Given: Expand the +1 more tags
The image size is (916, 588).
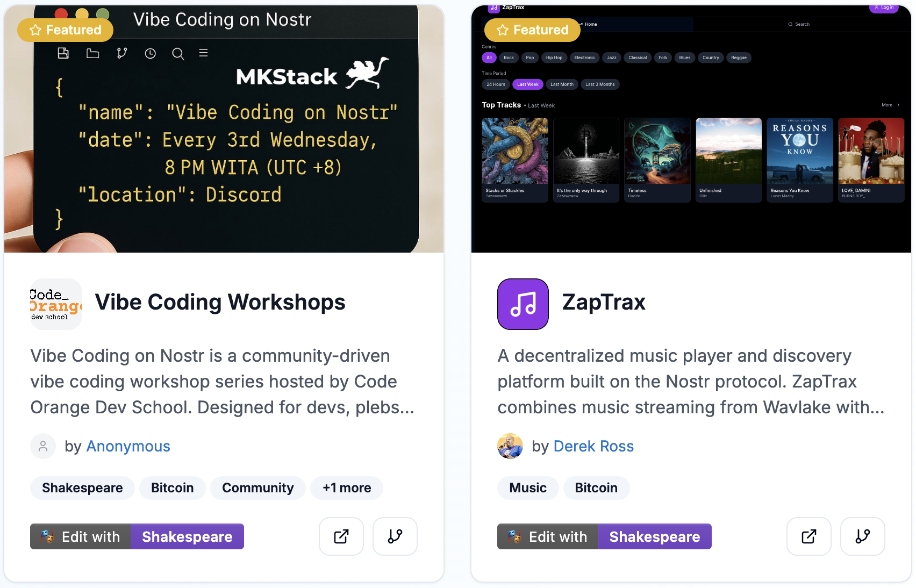Looking at the screenshot, I should [347, 488].
